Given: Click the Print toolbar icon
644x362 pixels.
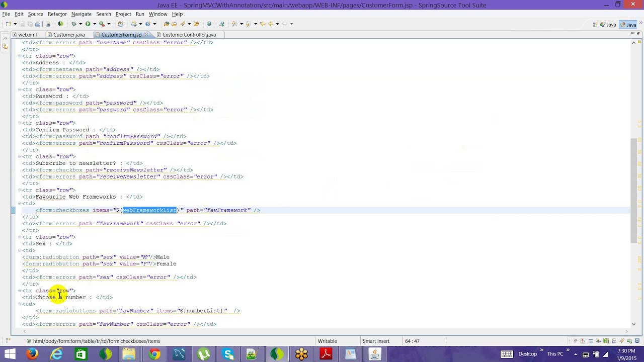Looking at the screenshot, I should 38,24.
